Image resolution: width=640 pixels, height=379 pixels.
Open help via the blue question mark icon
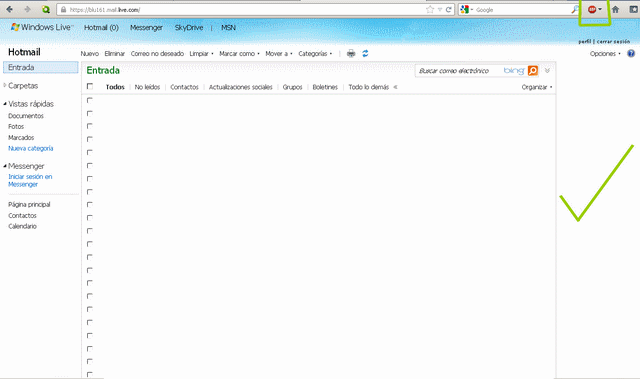point(631,53)
